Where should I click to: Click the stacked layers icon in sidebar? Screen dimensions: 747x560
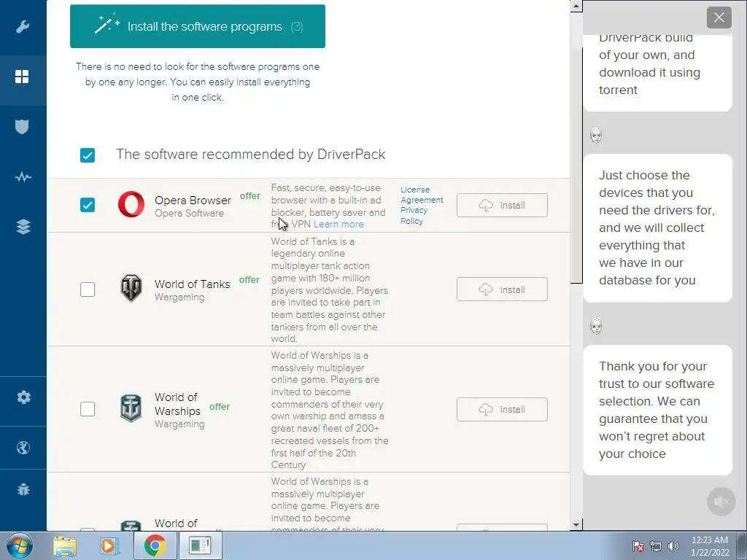click(x=23, y=227)
